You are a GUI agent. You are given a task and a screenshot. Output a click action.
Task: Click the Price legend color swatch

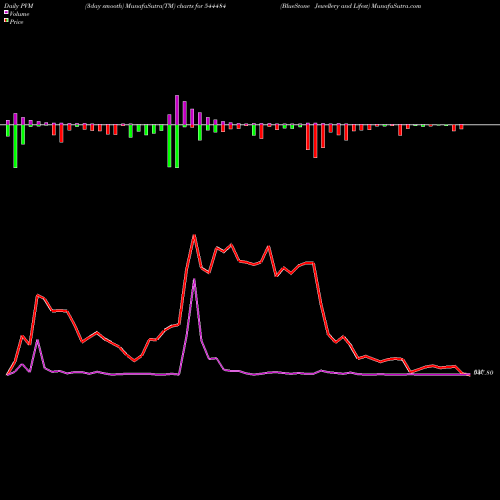point(6,21)
